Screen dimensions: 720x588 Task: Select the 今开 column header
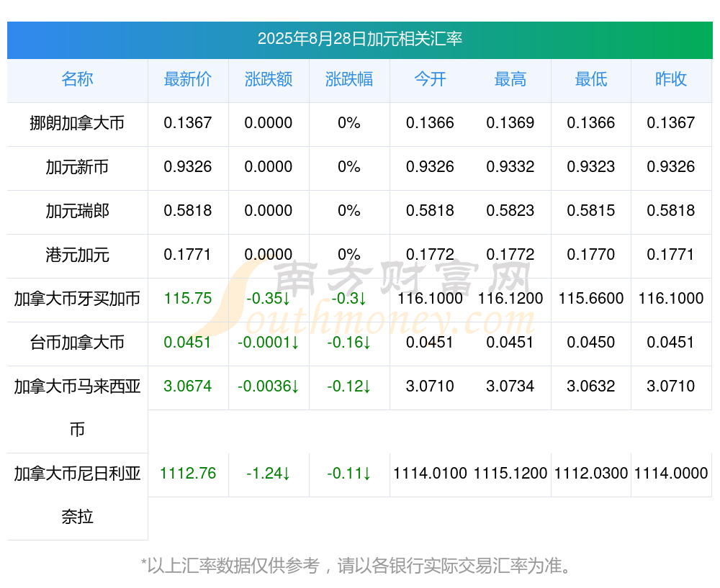430,79
